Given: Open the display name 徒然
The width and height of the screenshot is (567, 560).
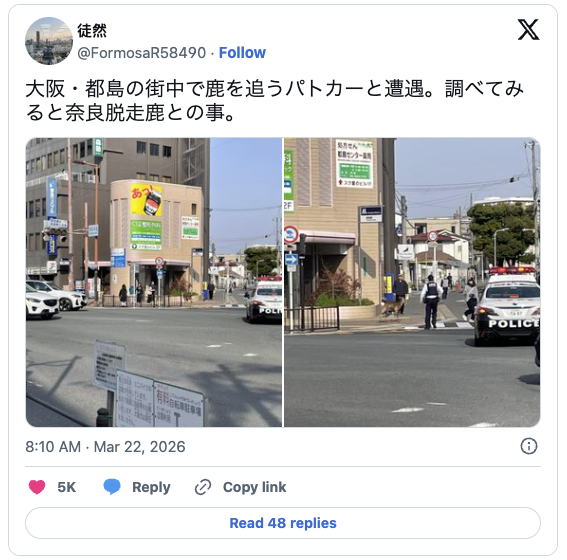Looking at the screenshot, I should coord(92,30).
